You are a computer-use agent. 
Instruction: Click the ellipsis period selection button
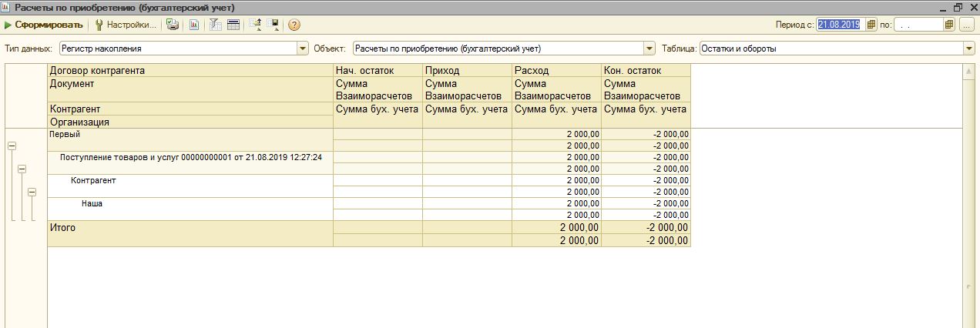coord(967,25)
